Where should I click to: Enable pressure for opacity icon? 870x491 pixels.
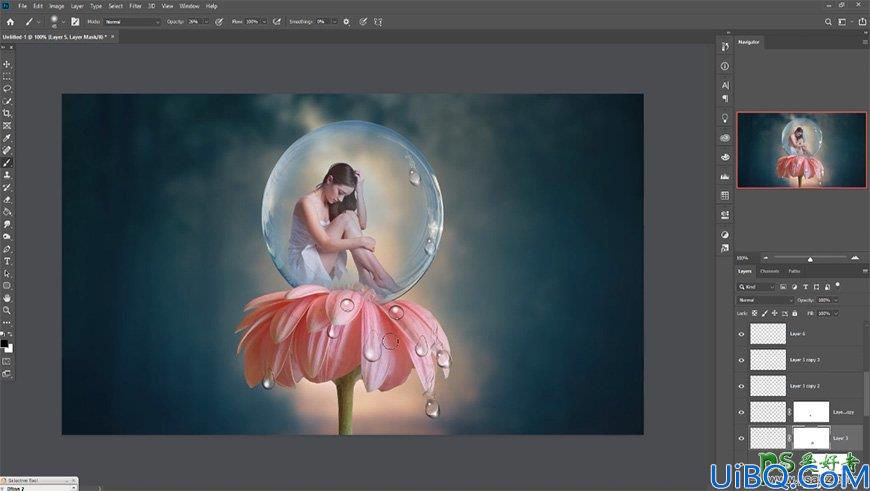click(219, 22)
